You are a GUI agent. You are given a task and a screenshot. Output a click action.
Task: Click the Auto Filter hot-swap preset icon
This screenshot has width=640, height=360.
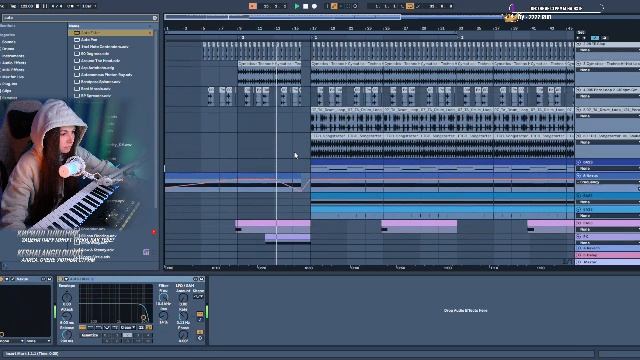pos(196,279)
